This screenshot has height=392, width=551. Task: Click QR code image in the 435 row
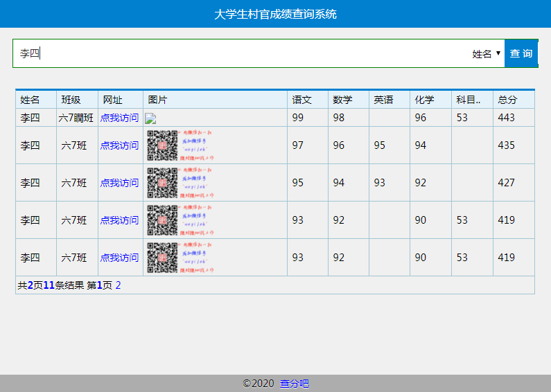pos(180,145)
